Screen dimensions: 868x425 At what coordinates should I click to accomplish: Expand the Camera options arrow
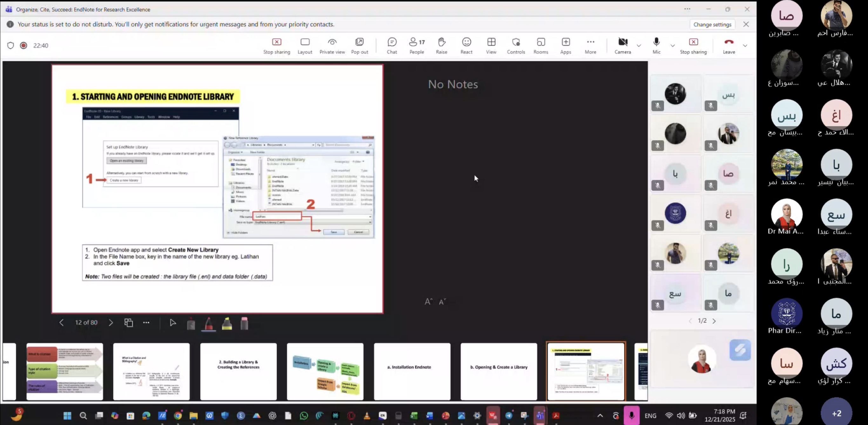639,45
